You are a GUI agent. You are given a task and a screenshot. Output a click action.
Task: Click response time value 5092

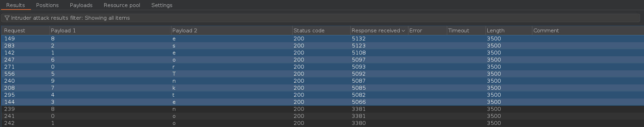(x=358, y=74)
